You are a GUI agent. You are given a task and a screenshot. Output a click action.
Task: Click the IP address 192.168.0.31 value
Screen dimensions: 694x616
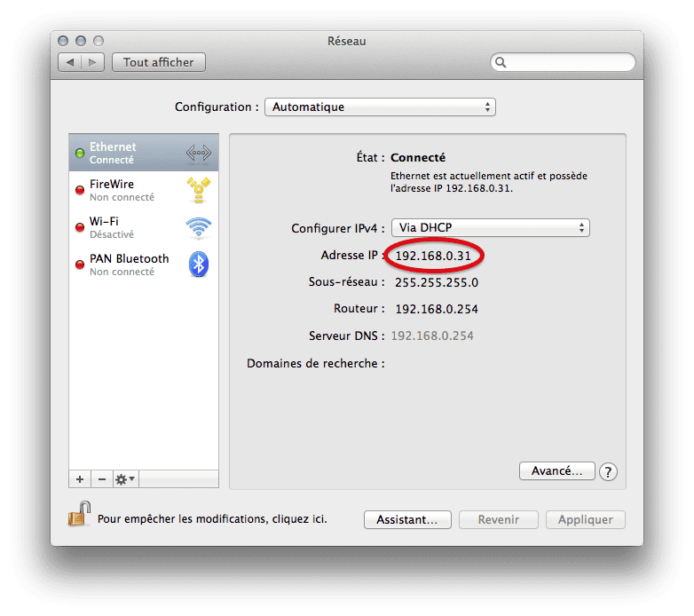433,256
